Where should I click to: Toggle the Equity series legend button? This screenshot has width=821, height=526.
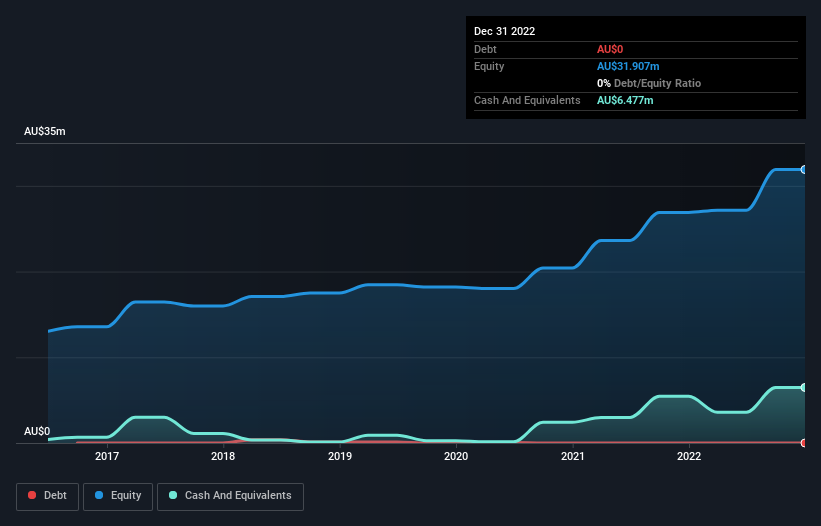pyautogui.click(x=118, y=496)
